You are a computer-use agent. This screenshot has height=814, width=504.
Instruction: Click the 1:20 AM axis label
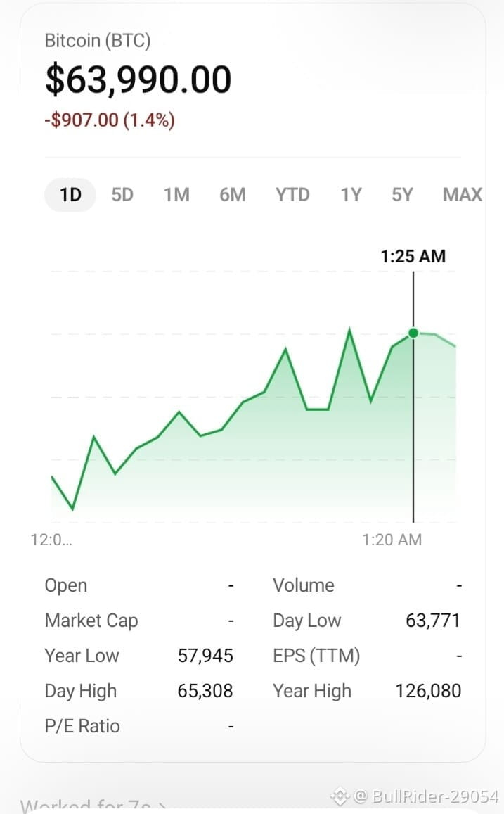pyautogui.click(x=392, y=540)
